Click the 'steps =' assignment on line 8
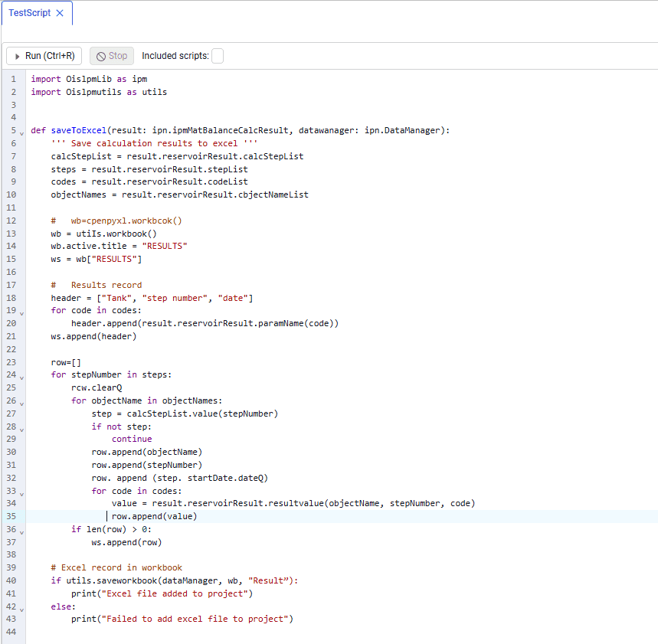Viewport: 658px width, 644px height. point(149,169)
